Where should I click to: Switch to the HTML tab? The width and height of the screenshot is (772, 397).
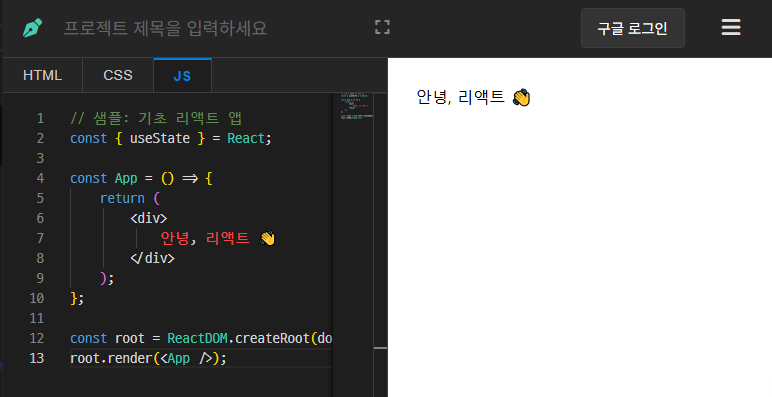point(42,75)
